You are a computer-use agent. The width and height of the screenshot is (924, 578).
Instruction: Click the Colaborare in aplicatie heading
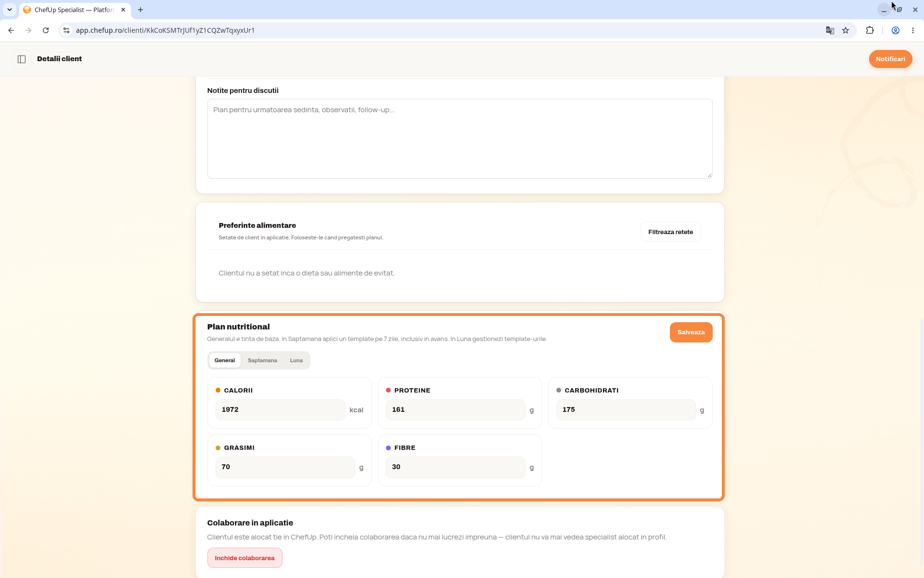(x=250, y=523)
